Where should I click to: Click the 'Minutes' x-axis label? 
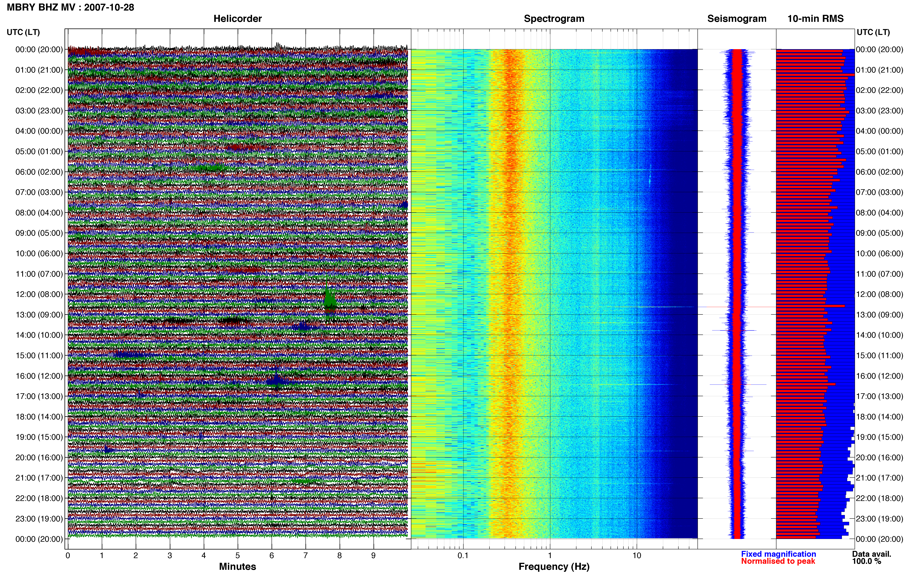[237, 566]
